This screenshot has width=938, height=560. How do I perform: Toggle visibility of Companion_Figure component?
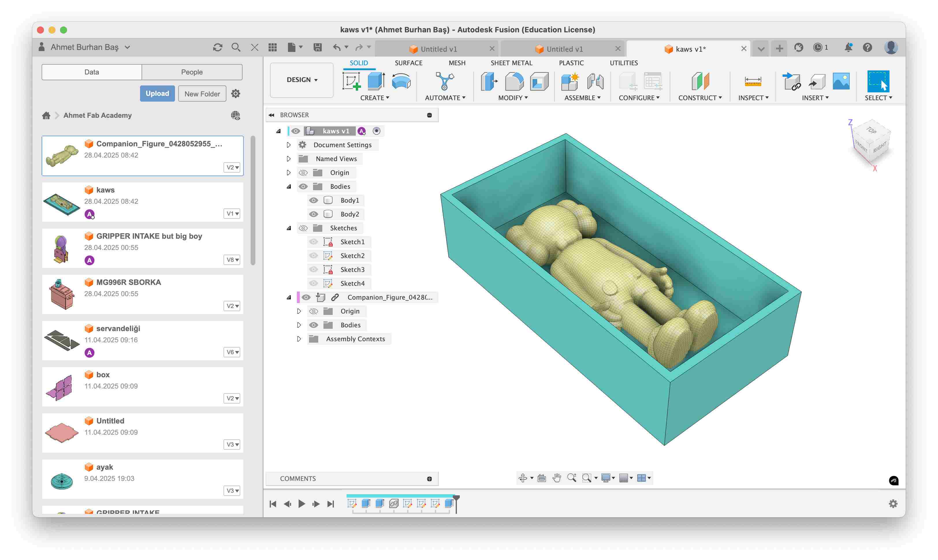306,297
